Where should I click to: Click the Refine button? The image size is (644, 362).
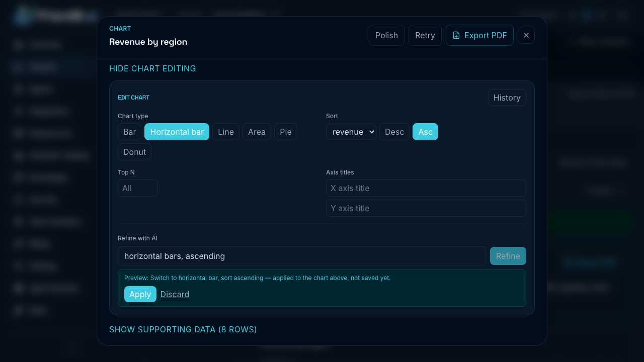point(508,256)
